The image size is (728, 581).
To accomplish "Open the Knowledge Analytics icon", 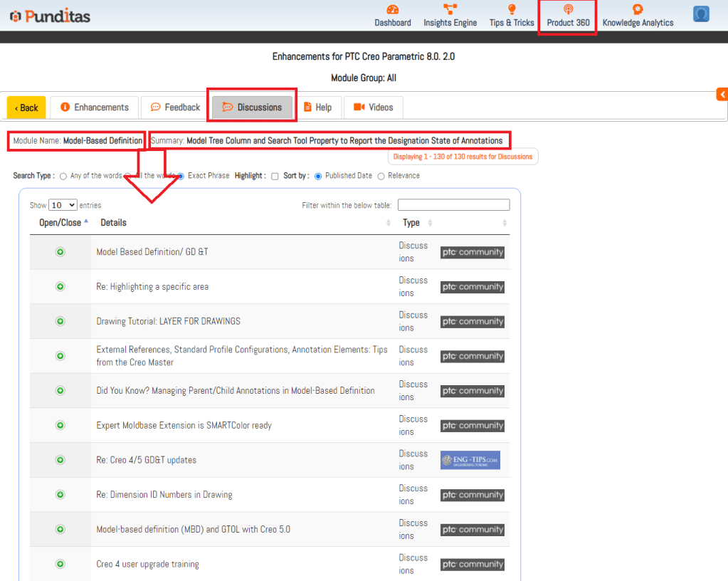I will tap(638, 10).
